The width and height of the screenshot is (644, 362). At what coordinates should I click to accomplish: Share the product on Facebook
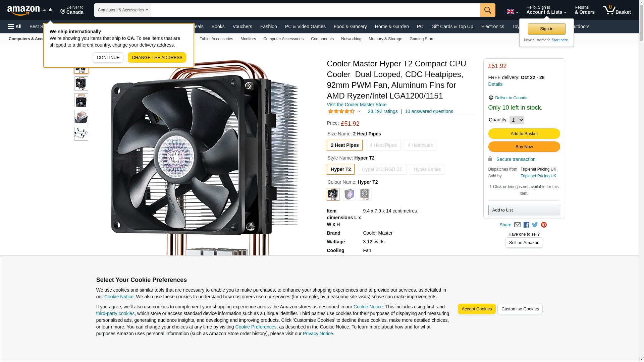(x=526, y=225)
